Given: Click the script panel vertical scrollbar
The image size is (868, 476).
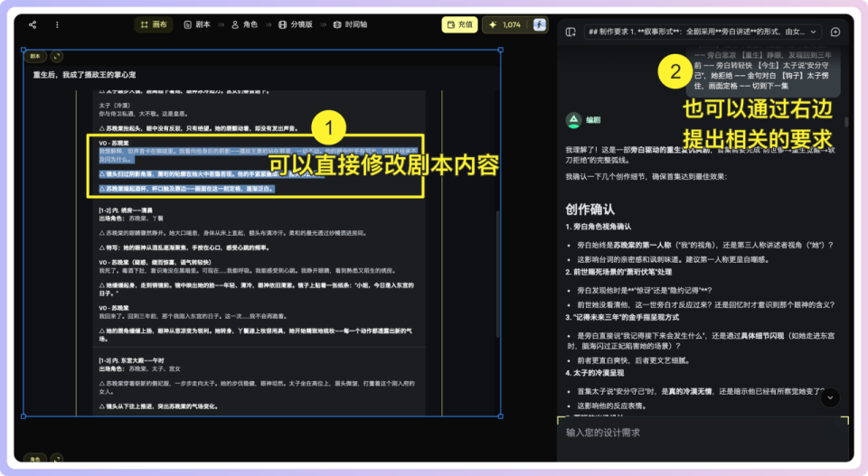Looking at the screenshot, I should pos(497,274).
